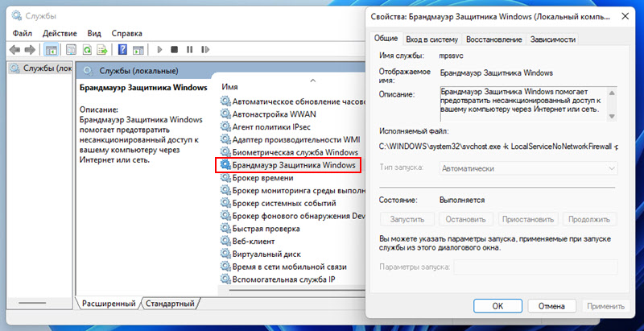Click the Forward arrow in the toolbar
This screenshot has height=331, width=644.
click(30, 50)
